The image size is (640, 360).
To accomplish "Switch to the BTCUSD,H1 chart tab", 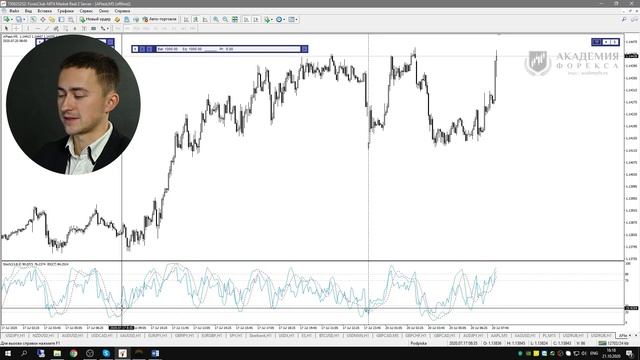I will [x=329, y=336].
